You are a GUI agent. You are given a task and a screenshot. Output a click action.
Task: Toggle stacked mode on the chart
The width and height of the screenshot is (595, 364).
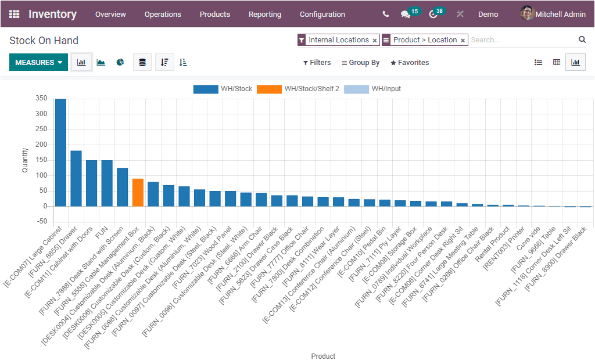(142, 62)
